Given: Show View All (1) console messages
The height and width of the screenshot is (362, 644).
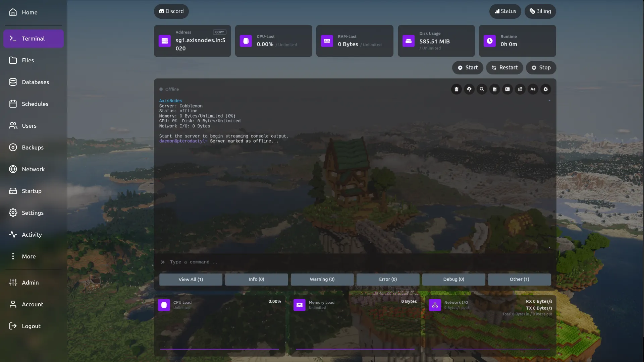Looking at the screenshot, I should [x=191, y=279].
